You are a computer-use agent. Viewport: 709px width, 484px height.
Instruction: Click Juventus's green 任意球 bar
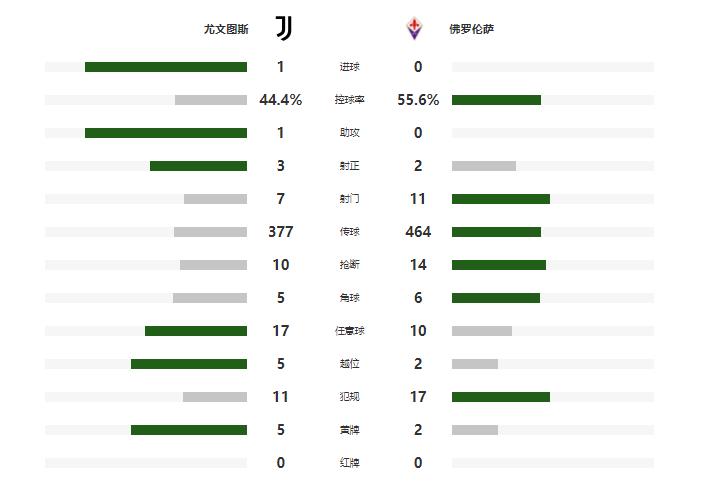point(196,331)
